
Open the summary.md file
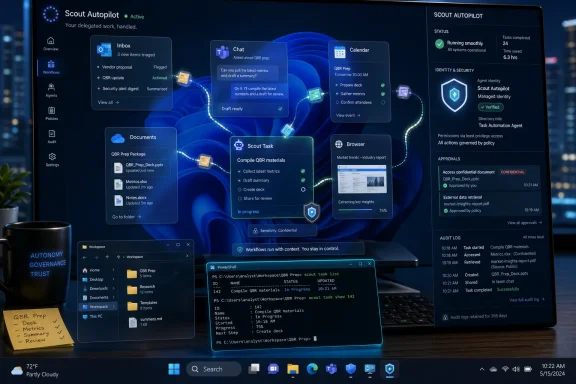pos(145,322)
